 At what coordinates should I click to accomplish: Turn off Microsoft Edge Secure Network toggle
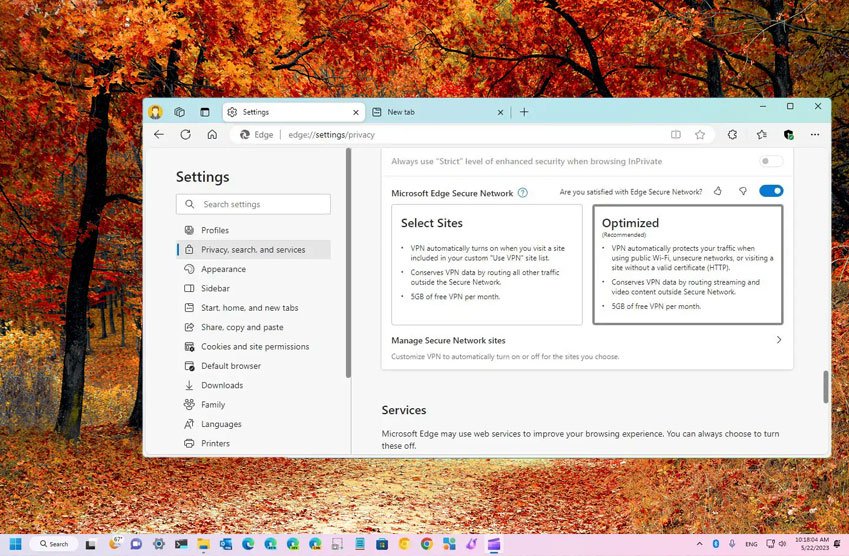coord(771,191)
